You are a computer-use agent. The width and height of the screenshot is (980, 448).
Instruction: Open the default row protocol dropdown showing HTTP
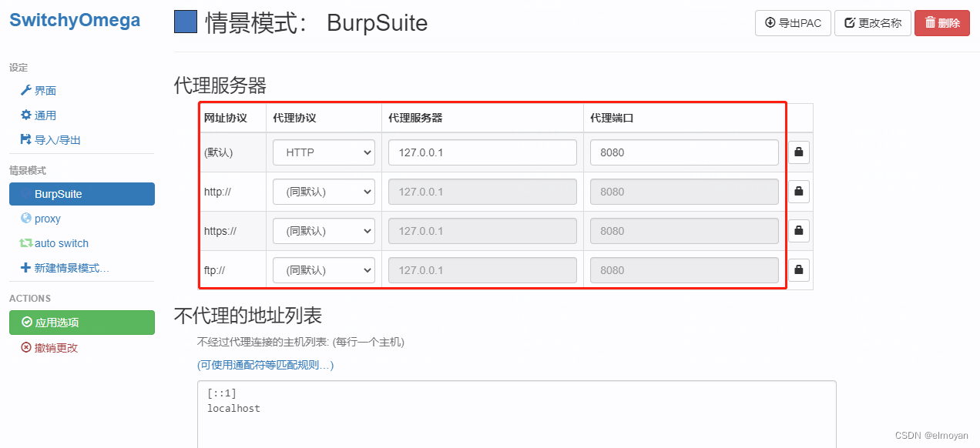324,152
